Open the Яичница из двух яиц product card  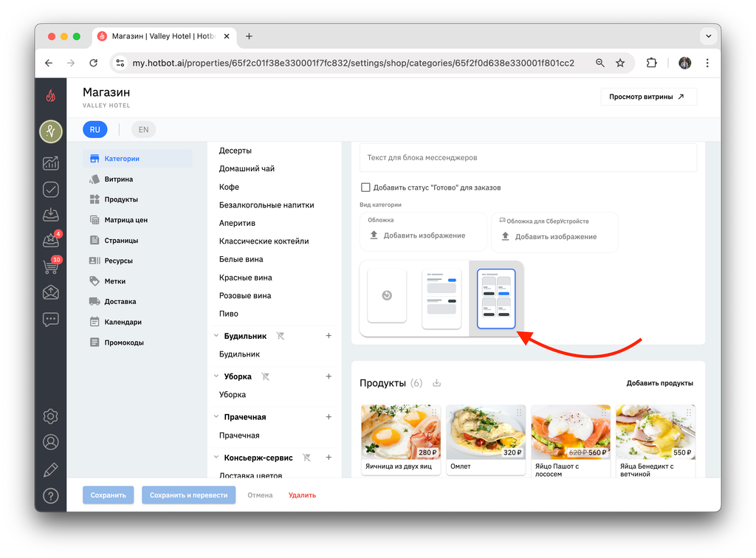click(x=401, y=440)
